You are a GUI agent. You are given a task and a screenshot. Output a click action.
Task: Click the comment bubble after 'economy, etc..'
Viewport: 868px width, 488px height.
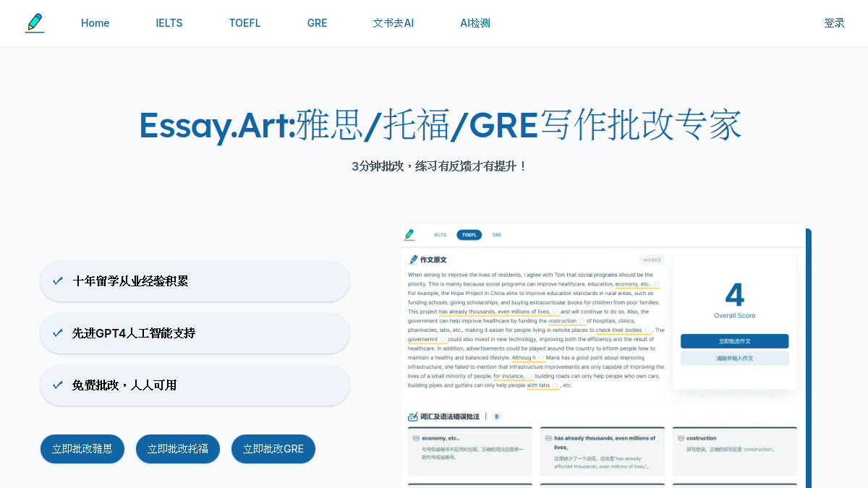(x=657, y=284)
